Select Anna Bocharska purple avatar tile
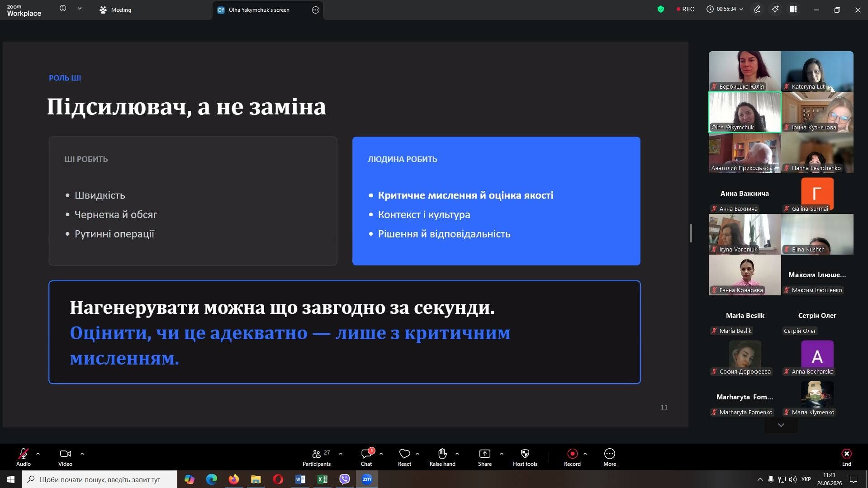 817,356
